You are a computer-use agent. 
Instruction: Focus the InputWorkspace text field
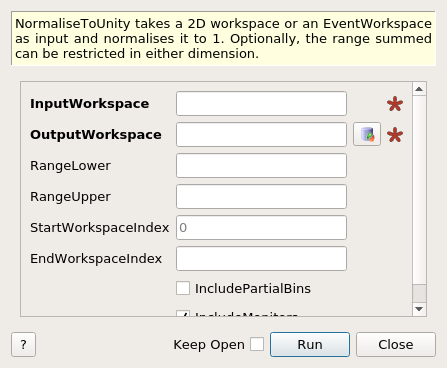pos(261,104)
